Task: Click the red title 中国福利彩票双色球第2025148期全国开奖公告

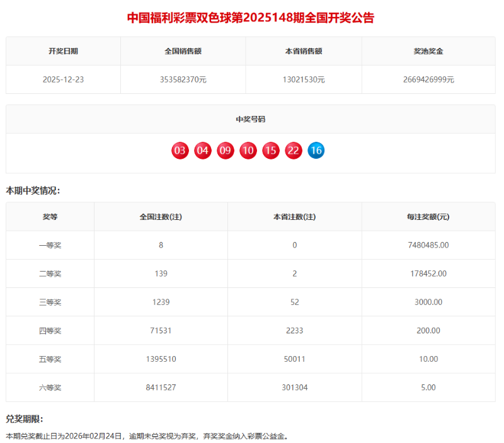Action: tap(251, 18)
